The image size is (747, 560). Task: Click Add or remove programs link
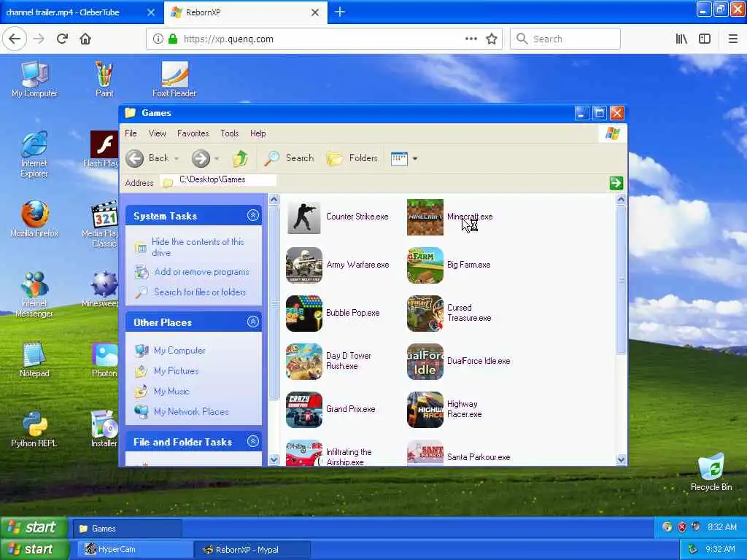pos(201,272)
